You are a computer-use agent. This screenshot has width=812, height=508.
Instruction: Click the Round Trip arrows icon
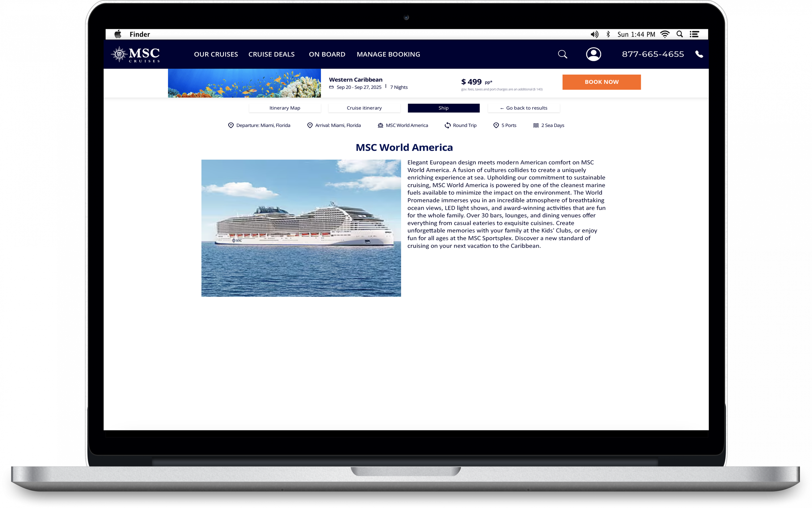[447, 125]
